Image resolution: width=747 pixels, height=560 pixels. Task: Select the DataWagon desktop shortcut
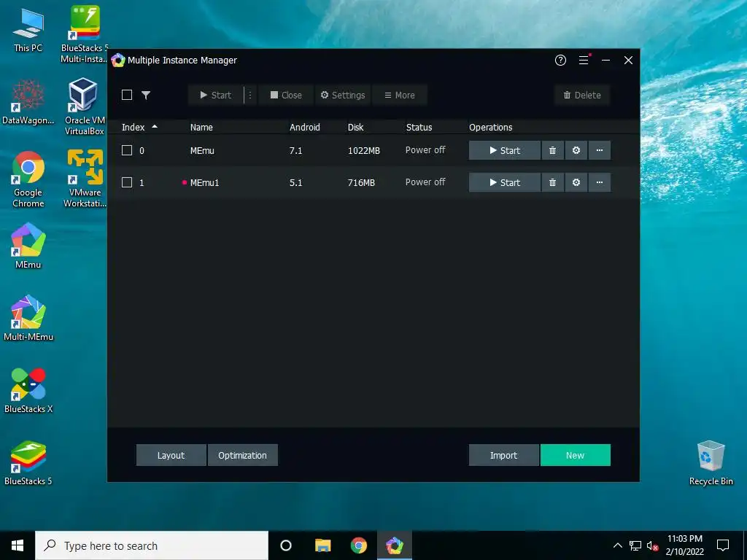pyautogui.click(x=28, y=102)
